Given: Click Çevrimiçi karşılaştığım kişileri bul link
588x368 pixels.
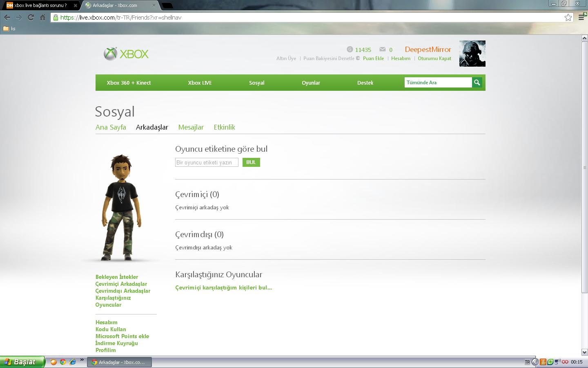Looking at the screenshot, I should click(x=223, y=287).
